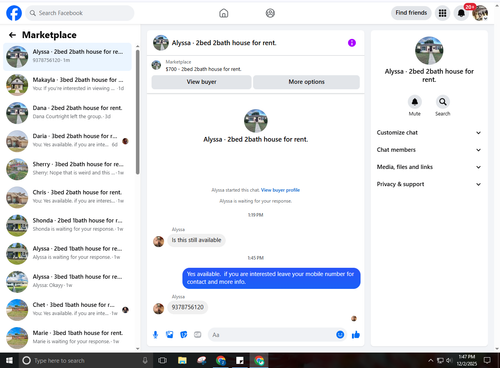Mute this Alyssa conversation

(415, 102)
